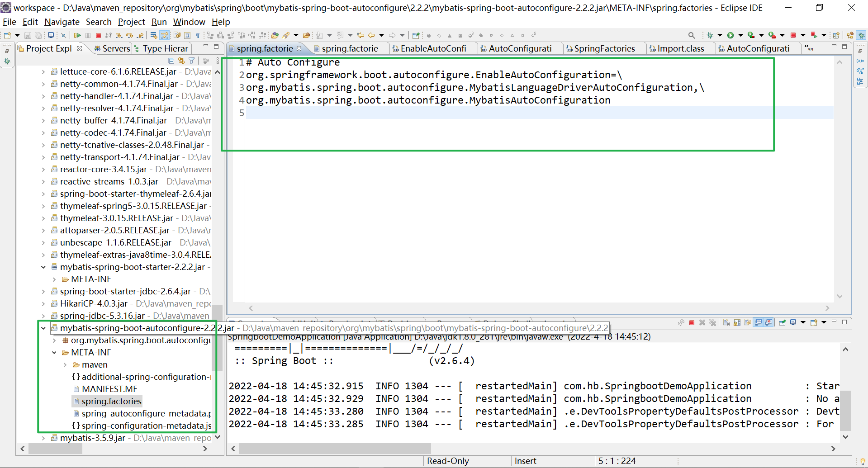Click the Open Perspective icon
The height and width of the screenshot is (468, 868).
(836, 35)
